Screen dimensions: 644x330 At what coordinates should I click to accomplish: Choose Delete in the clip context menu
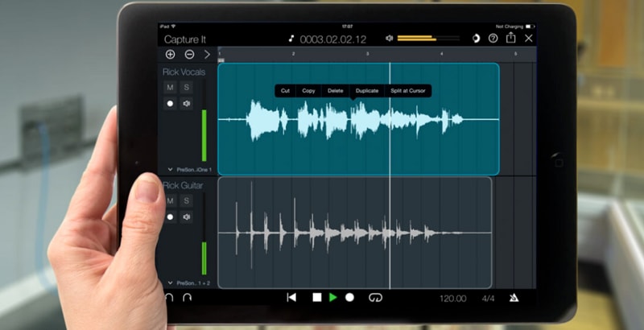(335, 91)
